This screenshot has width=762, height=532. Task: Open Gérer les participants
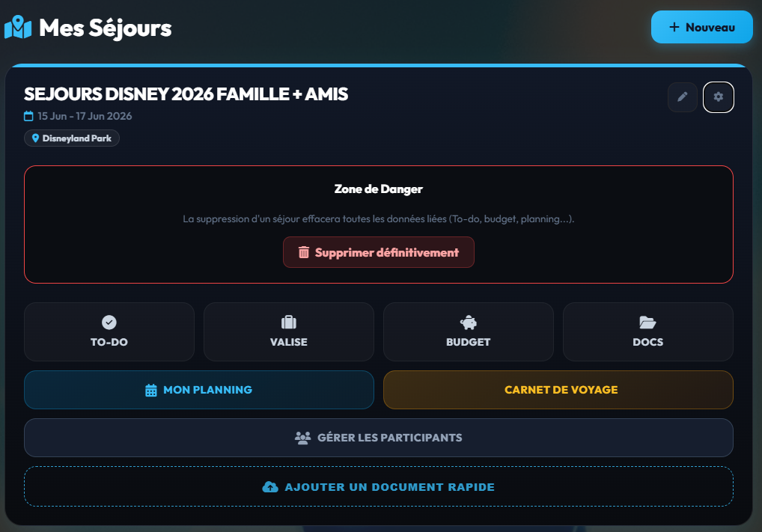tap(379, 438)
